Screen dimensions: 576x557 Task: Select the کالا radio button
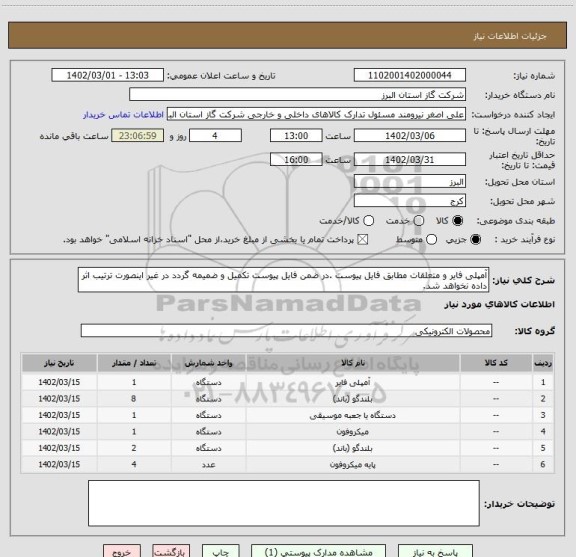point(458,220)
